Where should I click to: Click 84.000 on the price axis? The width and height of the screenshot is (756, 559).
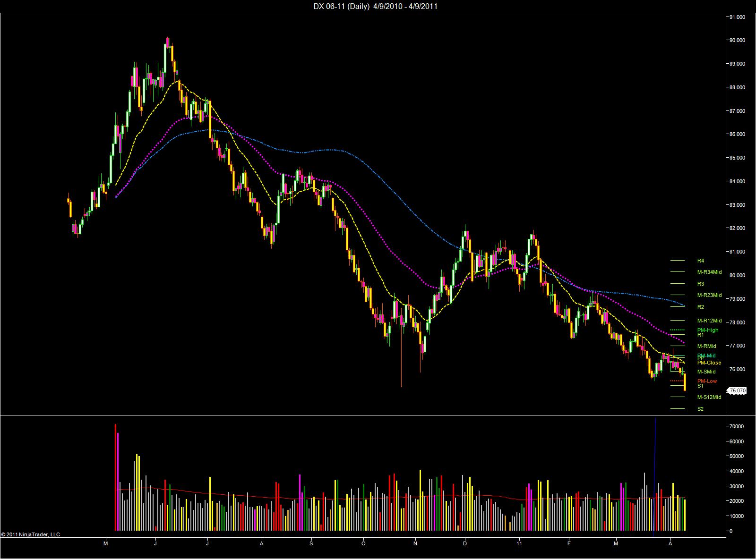click(738, 181)
